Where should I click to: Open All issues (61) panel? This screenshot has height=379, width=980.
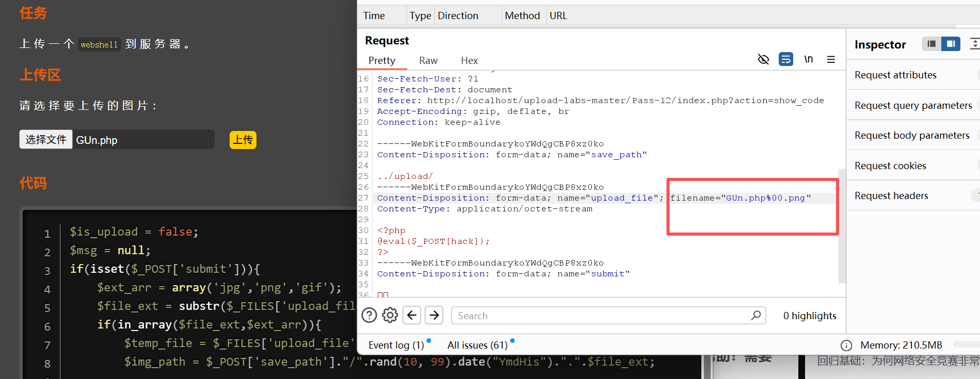tap(477, 345)
